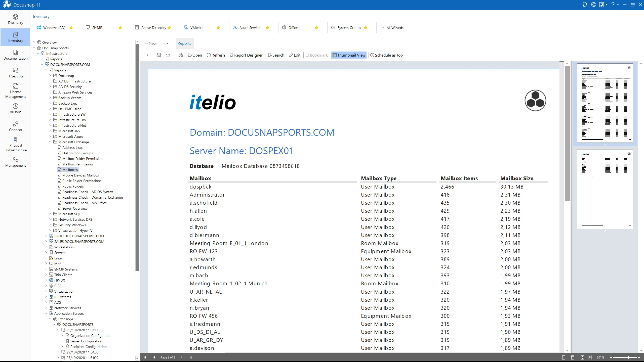Go to the first report page
This screenshot has width=644, height=362.
pyautogui.click(x=145, y=357)
